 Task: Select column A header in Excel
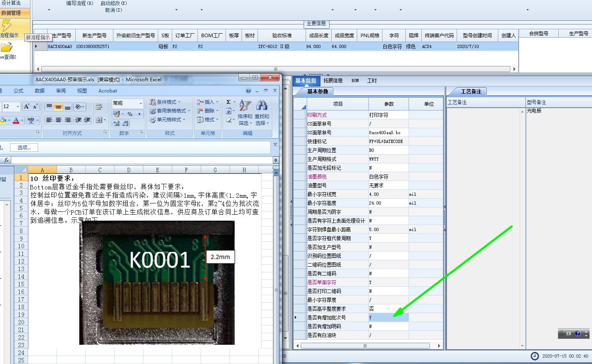(42, 170)
